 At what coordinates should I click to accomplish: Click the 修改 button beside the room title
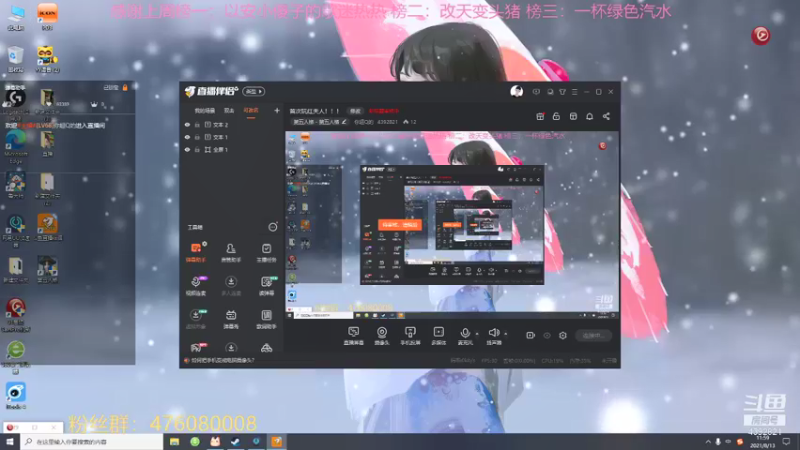pyautogui.click(x=355, y=111)
